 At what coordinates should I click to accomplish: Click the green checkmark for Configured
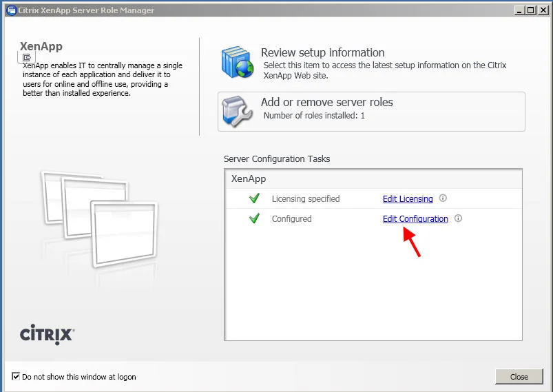(254, 218)
